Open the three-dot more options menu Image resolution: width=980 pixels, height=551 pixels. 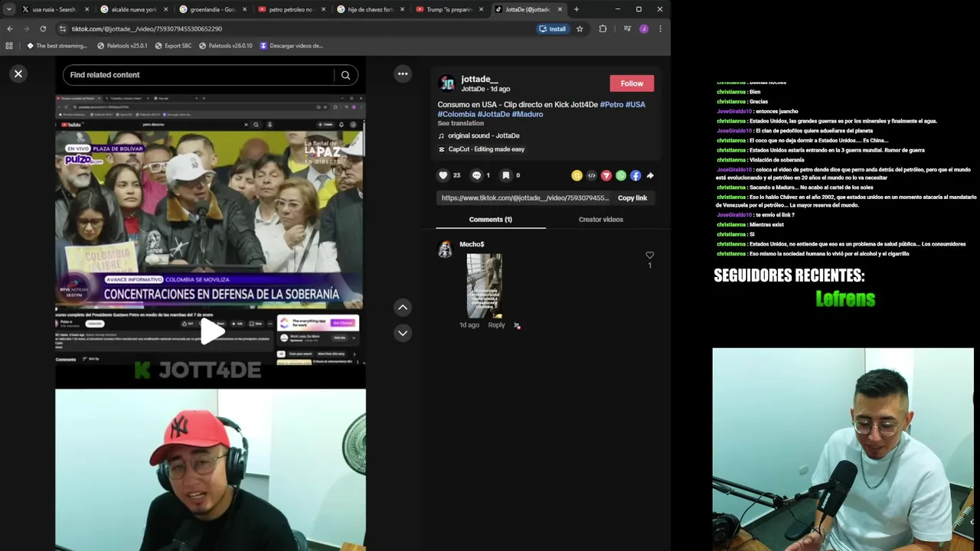[x=403, y=73]
